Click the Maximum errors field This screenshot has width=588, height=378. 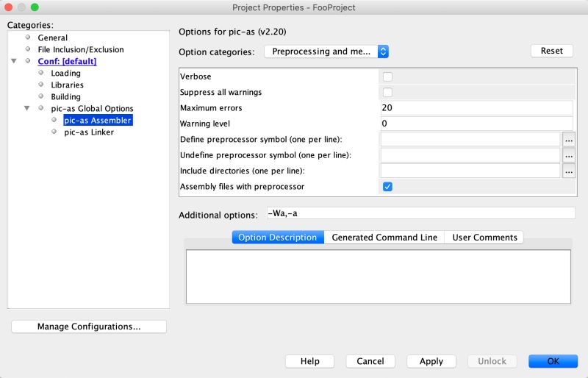pos(476,108)
